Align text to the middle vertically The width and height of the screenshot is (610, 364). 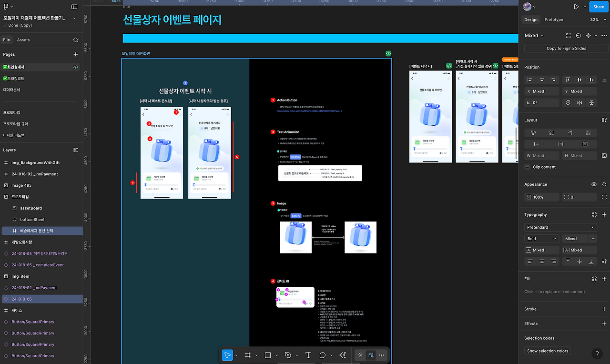pyautogui.click(x=579, y=261)
